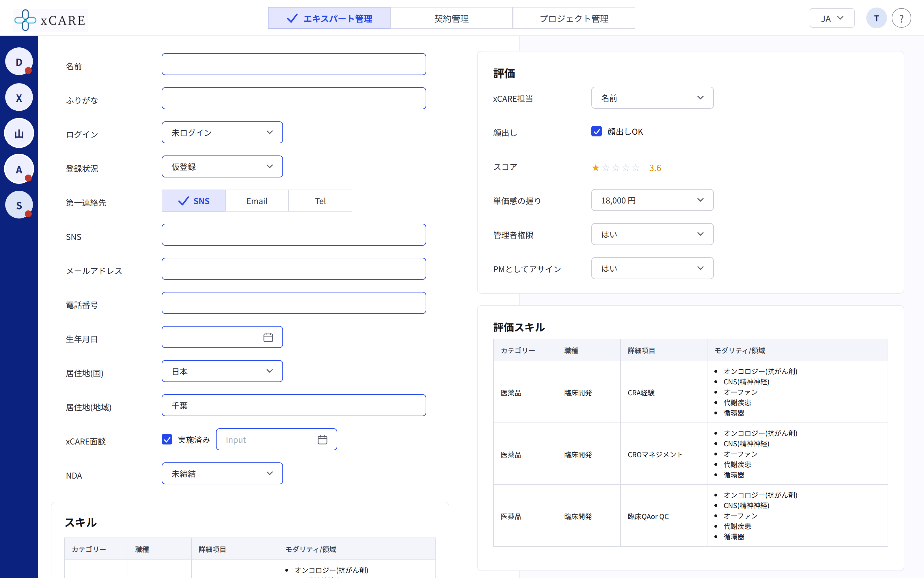Image resolution: width=924 pixels, height=578 pixels.
Task: Click the score value 3.6
Action: [655, 168]
